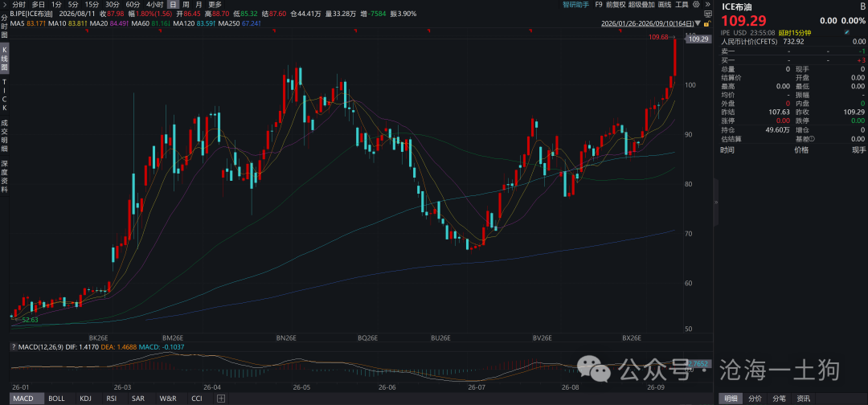Image resolution: width=868 pixels, height=405 pixels.
Task: Switch to the 月 monthly period
Action: pos(199,5)
